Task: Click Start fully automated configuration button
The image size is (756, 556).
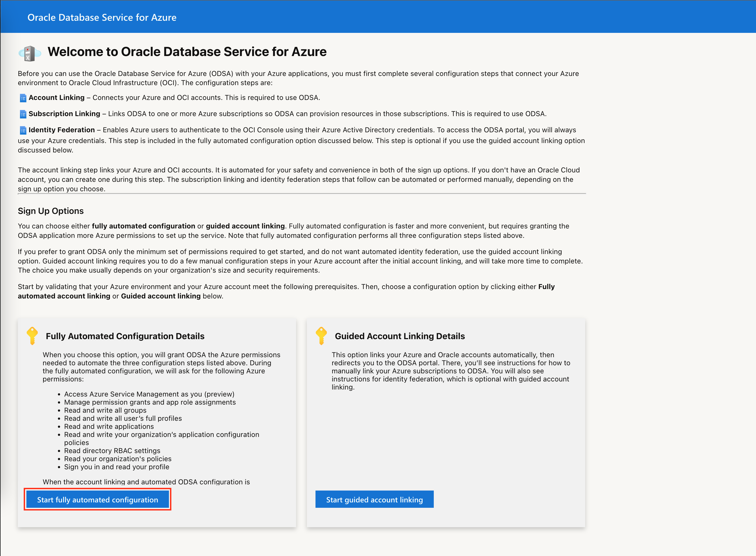Action: (x=97, y=499)
